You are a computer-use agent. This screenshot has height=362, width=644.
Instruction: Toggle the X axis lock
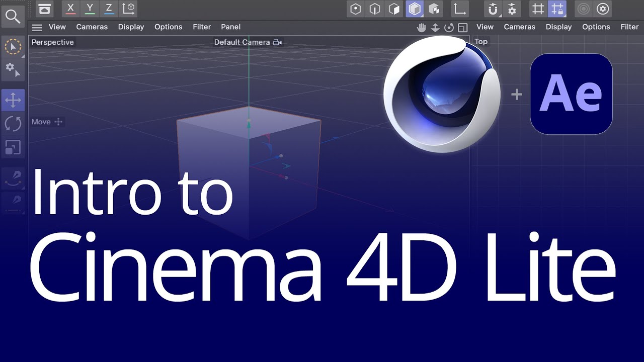(x=70, y=9)
